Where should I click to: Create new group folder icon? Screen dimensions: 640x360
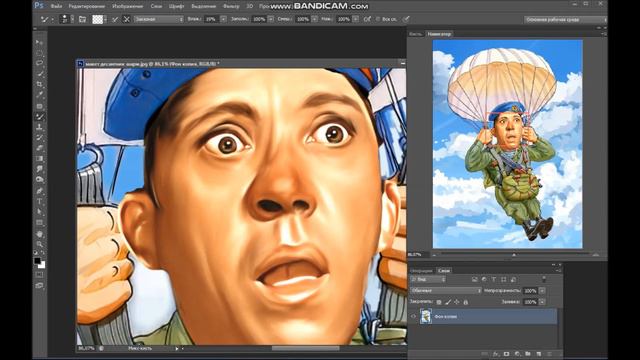click(528, 354)
